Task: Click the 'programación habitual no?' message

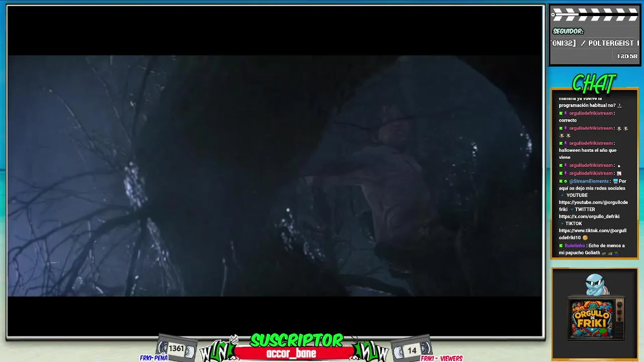Action: point(587,106)
